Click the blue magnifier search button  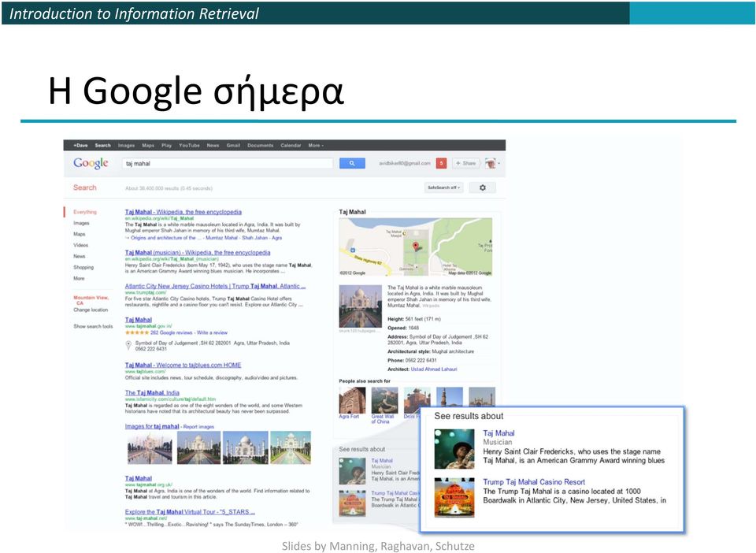(x=352, y=163)
